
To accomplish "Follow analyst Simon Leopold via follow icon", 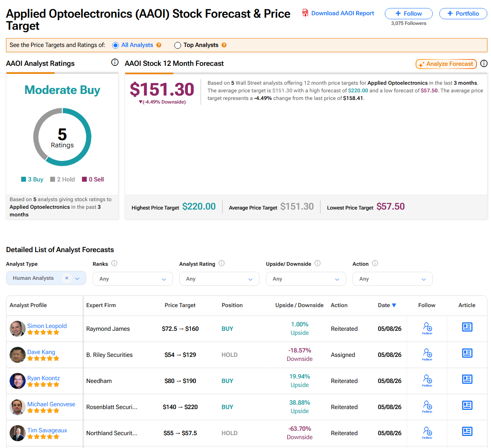I will [x=427, y=328].
